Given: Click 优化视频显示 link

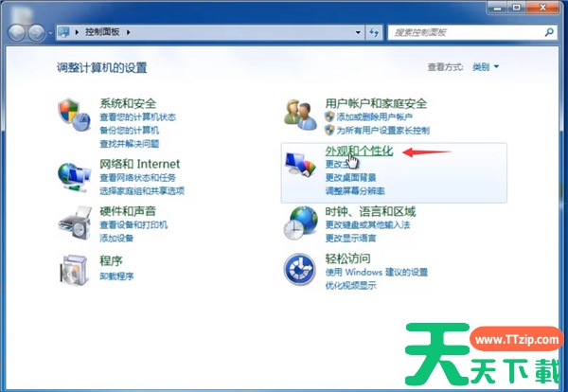Looking at the screenshot, I should point(350,286).
